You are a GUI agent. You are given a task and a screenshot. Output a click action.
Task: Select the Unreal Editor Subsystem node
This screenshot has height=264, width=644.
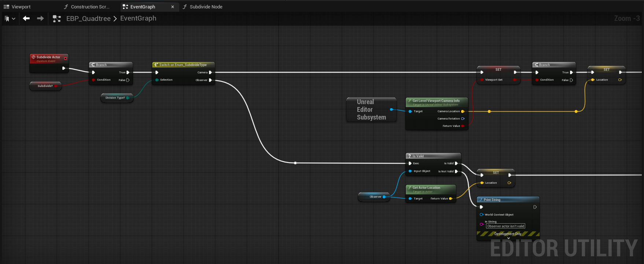tap(371, 110)
